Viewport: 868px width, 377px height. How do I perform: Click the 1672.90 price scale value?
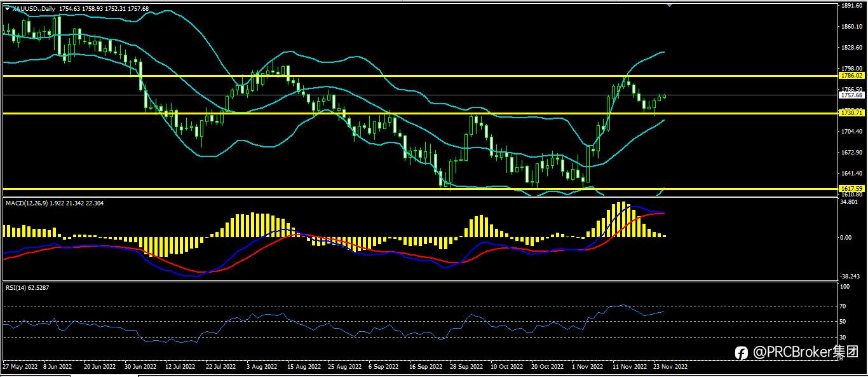coord(851,153)
